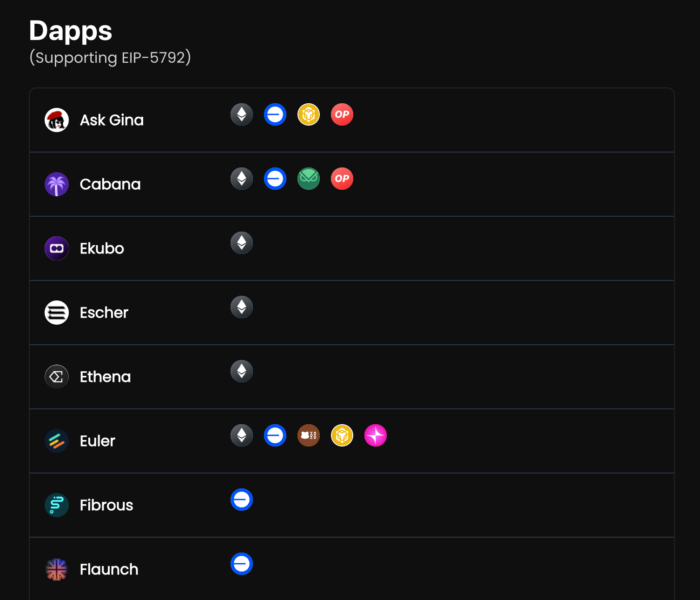The width and height of the screenshot is (700, 600).
Task: Click the Fibrous teal logo
Action: [57, 505]
